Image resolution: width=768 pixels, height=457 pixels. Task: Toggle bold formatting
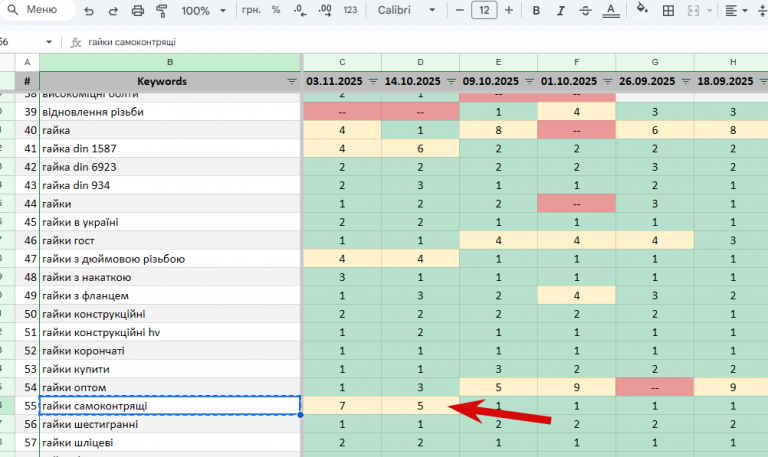pyautogui.click(x=536, y=10)
